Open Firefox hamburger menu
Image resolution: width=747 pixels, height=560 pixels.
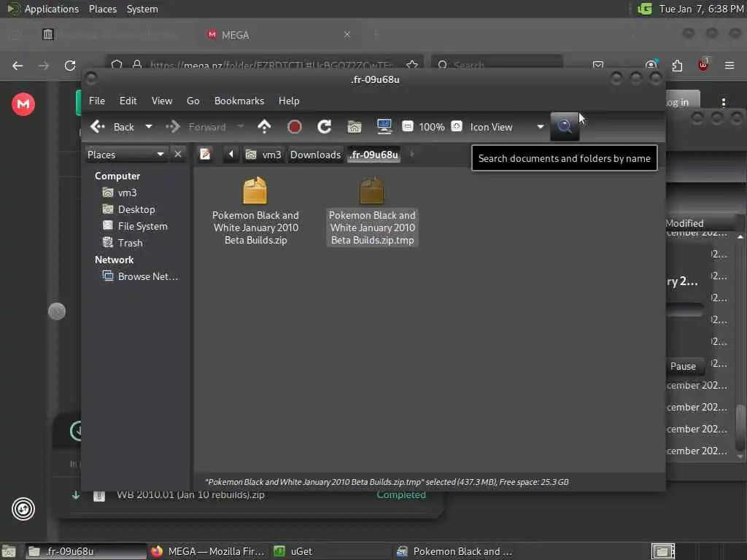click(729, 65)
